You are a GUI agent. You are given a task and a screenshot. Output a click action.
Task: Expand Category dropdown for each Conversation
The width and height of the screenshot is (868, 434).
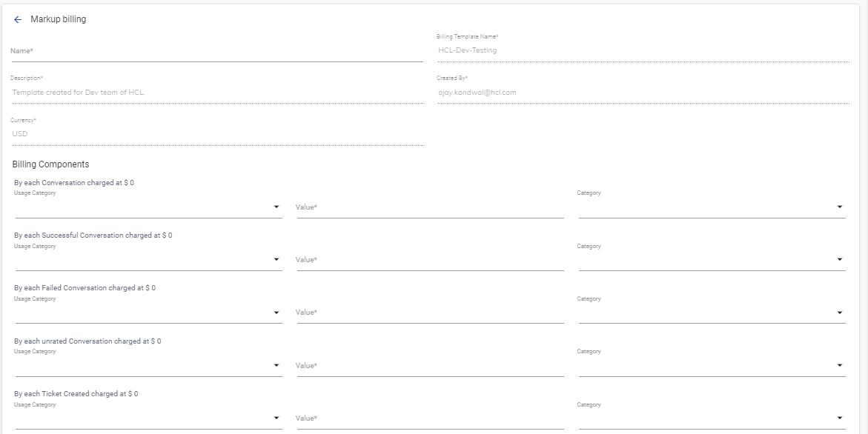[712, 207]
